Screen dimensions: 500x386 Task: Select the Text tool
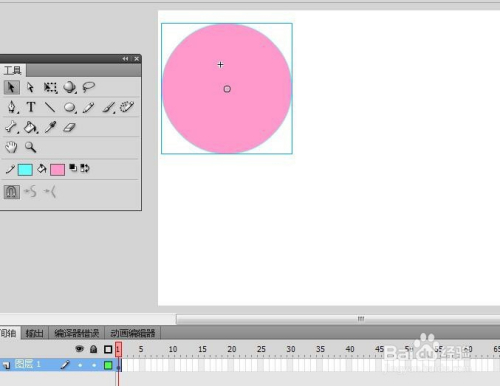[x=31, y=107]
